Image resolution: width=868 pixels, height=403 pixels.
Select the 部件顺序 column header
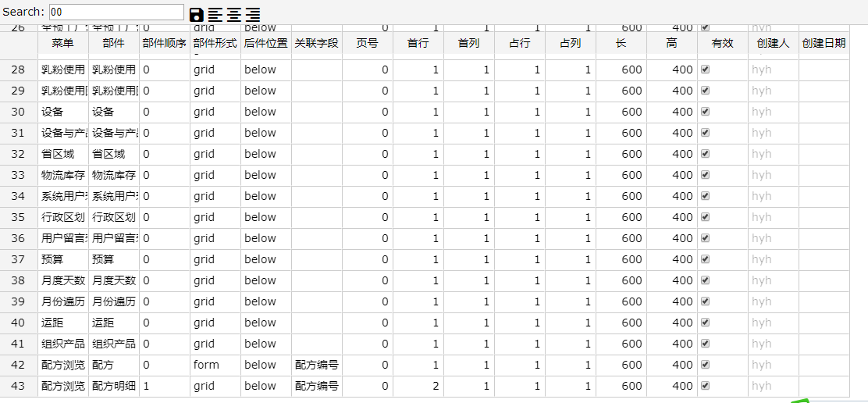[165, 43]
